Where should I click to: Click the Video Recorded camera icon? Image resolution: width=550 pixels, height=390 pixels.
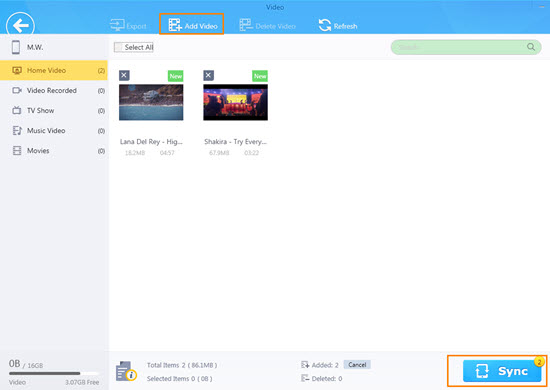coord(17,90)
